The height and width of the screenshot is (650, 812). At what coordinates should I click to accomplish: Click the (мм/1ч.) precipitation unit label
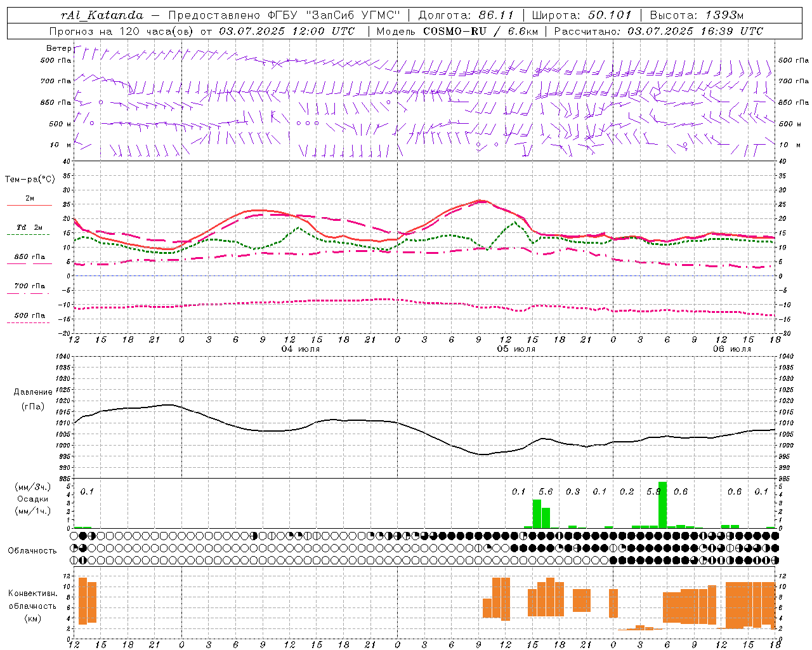point(32,510)
